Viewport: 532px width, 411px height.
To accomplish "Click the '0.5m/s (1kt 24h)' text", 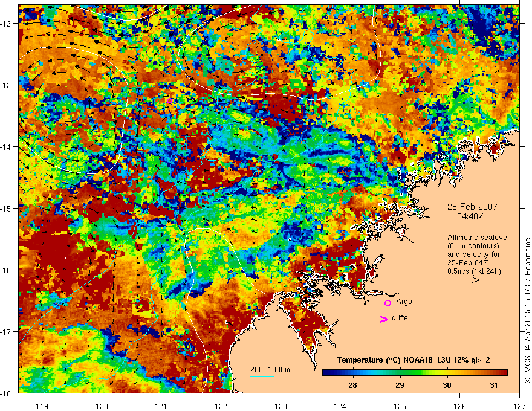I will click(474, 271).
